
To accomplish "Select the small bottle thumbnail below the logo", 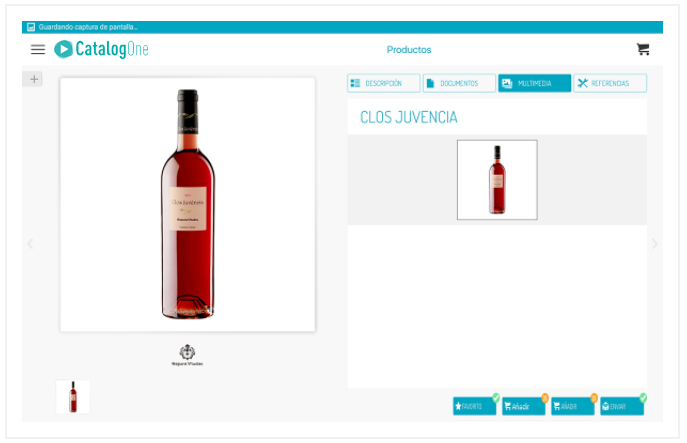I will 73,397.
